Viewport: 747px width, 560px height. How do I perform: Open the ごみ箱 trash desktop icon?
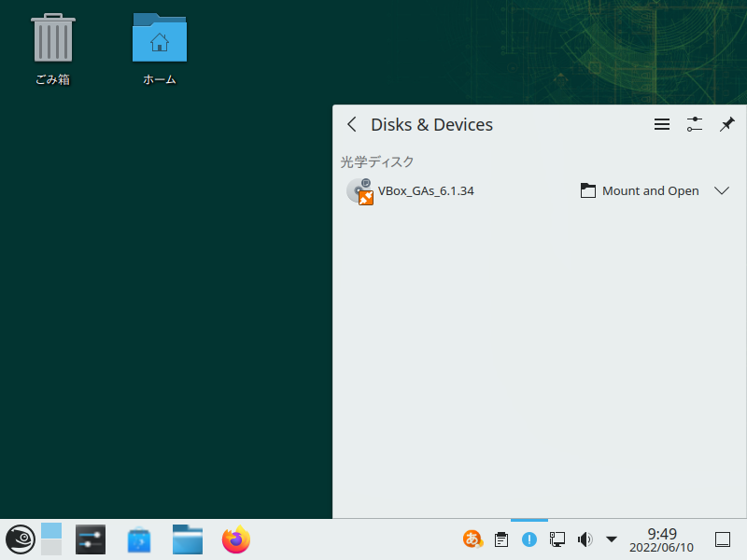pyautogui.click(x=53, y=49)
